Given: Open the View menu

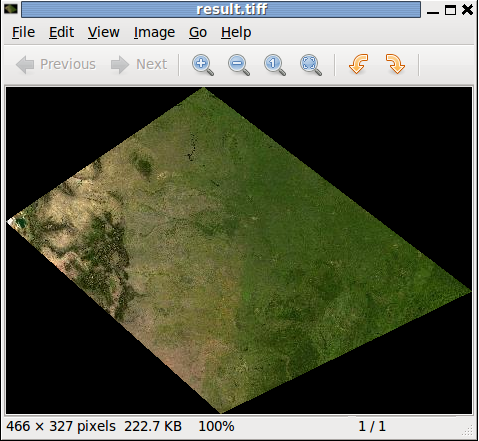Looking at the screenshot, I should [104, 33].
